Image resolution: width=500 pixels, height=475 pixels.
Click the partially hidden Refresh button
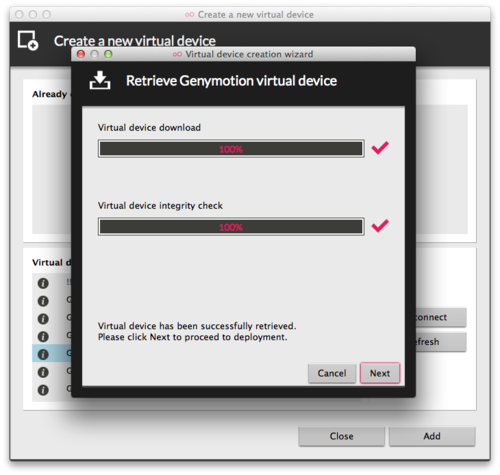[x=441, y=342]
